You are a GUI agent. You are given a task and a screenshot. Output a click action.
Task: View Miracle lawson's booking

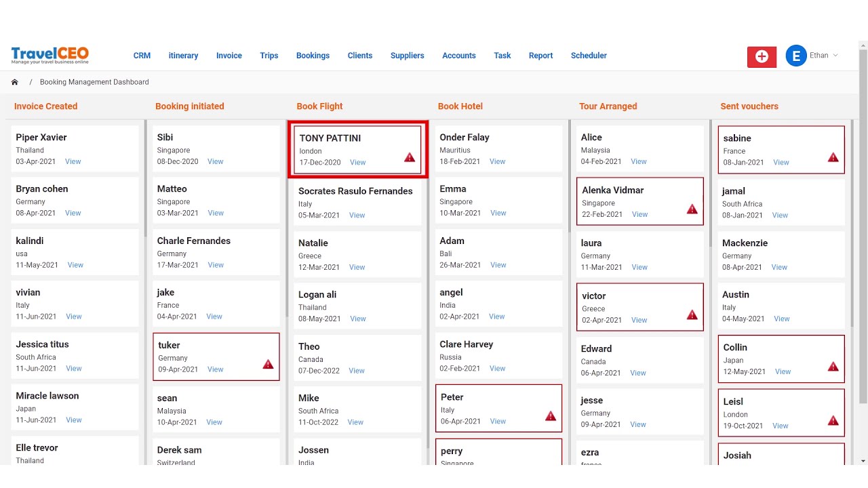(x=74, y=420)
